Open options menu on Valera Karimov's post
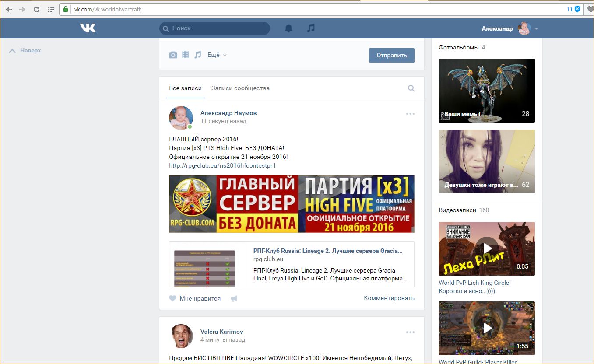The width and height of the screenshot is (594, 364). [x=410, y=332]
